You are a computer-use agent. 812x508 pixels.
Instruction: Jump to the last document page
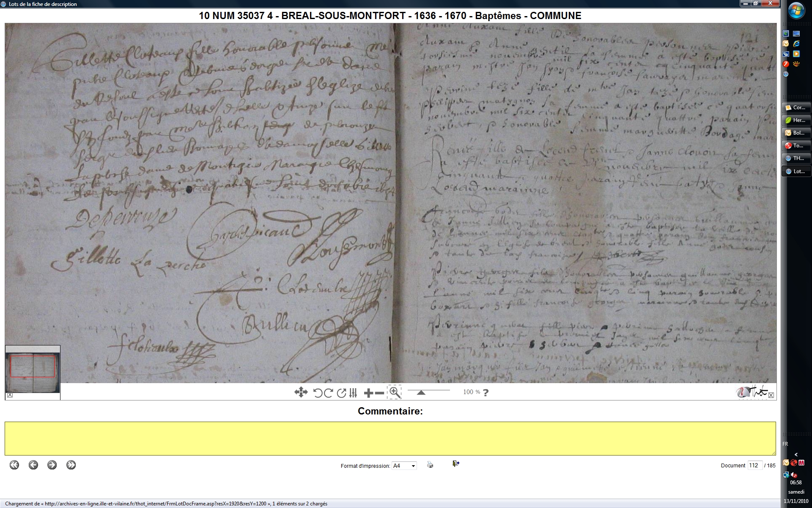click(71, 465)
